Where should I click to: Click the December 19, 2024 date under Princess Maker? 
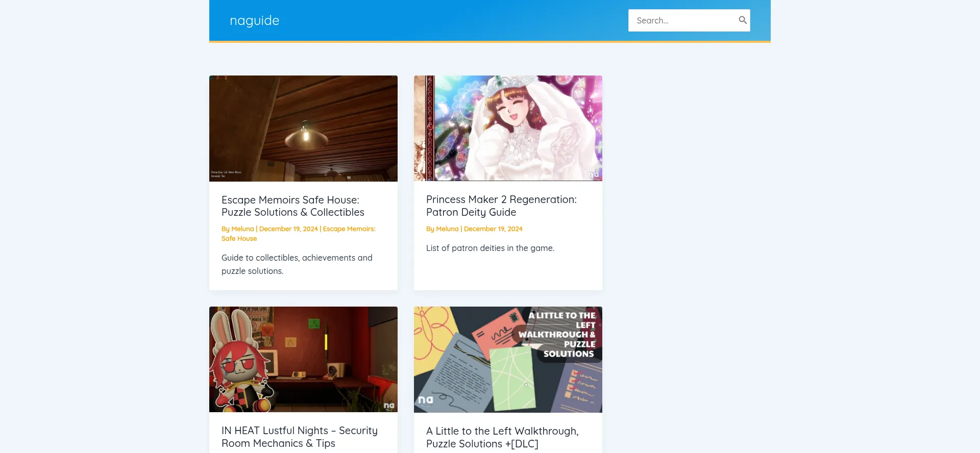click(x=493, y=229)
